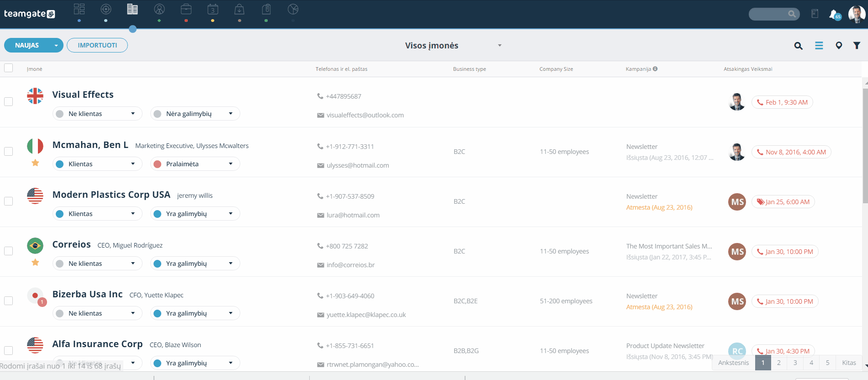Open the calendar icon in top navigation
This screenshot has width=868, height=380.
[x=212, y=9]
